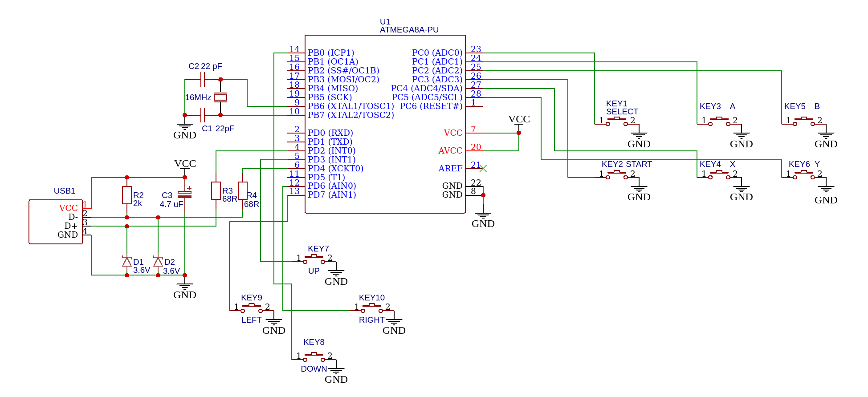Viewport: 868px width, 397px height.
Task: Select the ATMEGA8A-PU part label
Action: click(409, 30)
